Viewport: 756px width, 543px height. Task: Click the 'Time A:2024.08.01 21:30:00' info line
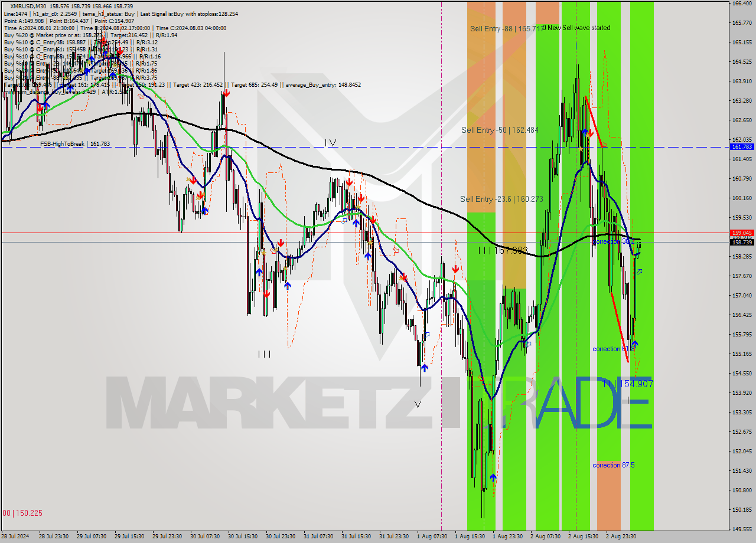(x=39, y=28)
